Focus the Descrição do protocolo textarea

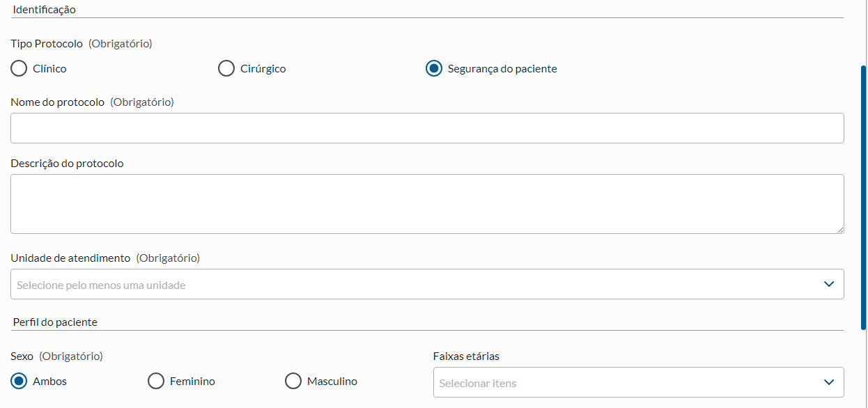point(426,203)
